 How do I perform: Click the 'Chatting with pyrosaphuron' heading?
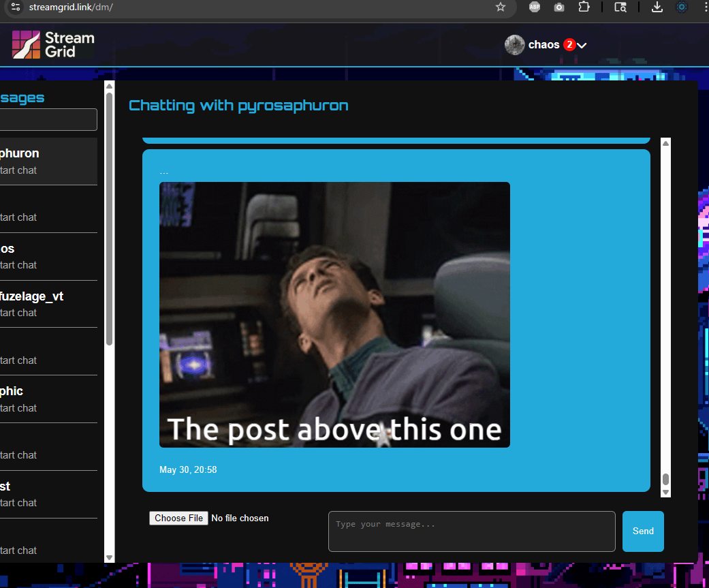(x=239, y=106)
